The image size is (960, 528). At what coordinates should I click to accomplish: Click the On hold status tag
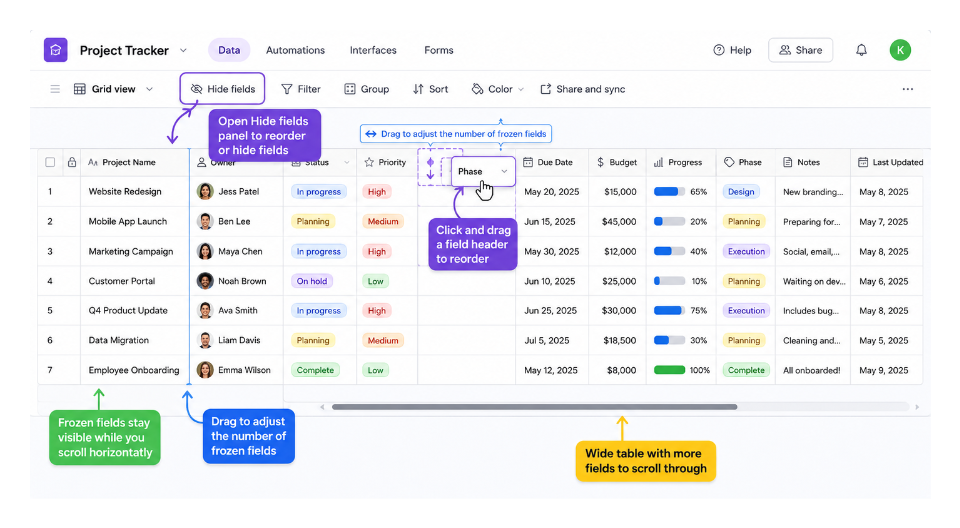(x=312, y=281)
